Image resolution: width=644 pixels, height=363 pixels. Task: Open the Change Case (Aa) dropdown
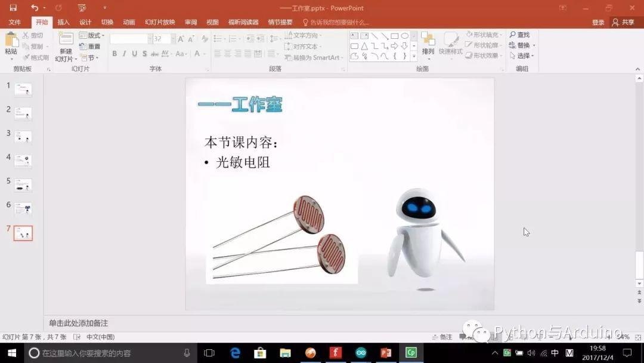click(181, 54)
